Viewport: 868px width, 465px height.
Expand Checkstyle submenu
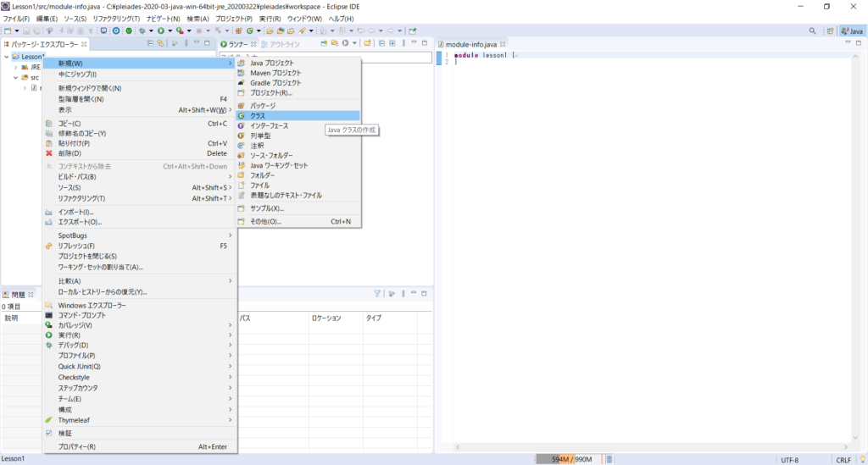click(x=140, y=378)
